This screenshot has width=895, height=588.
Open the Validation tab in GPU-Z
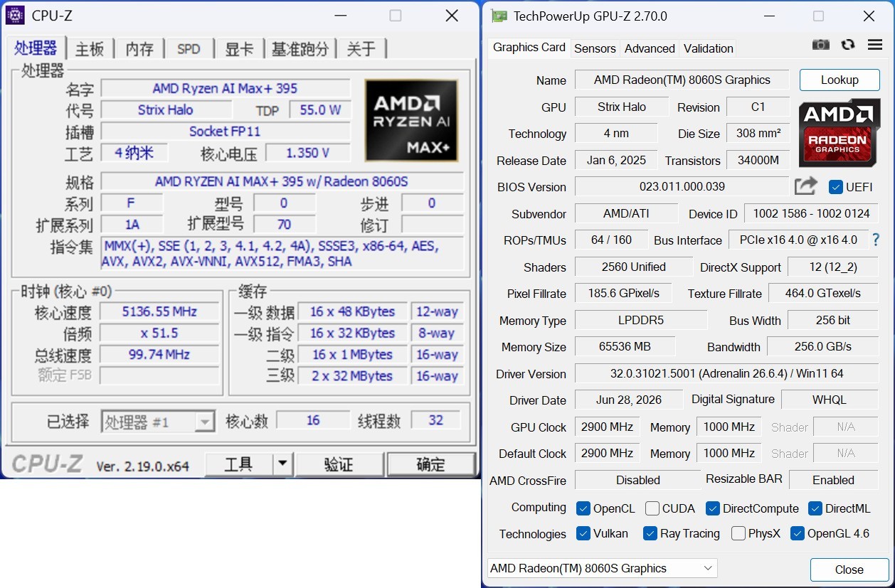tap(708, 48)
